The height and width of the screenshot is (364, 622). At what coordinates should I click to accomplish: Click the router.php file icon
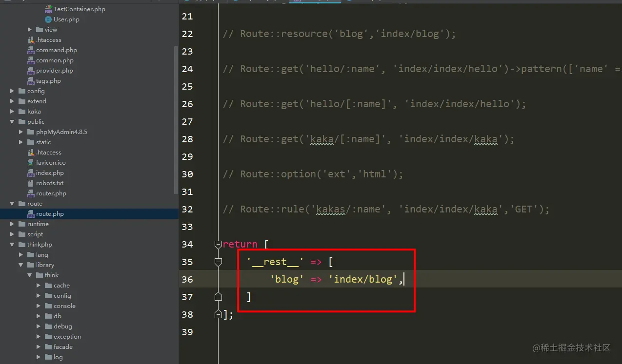31,193
